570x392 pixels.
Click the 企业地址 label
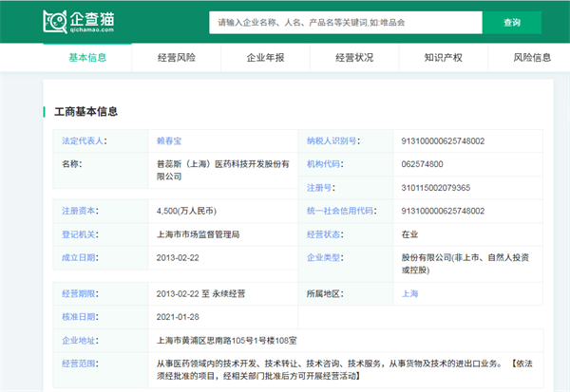click(x=80, y=341)
